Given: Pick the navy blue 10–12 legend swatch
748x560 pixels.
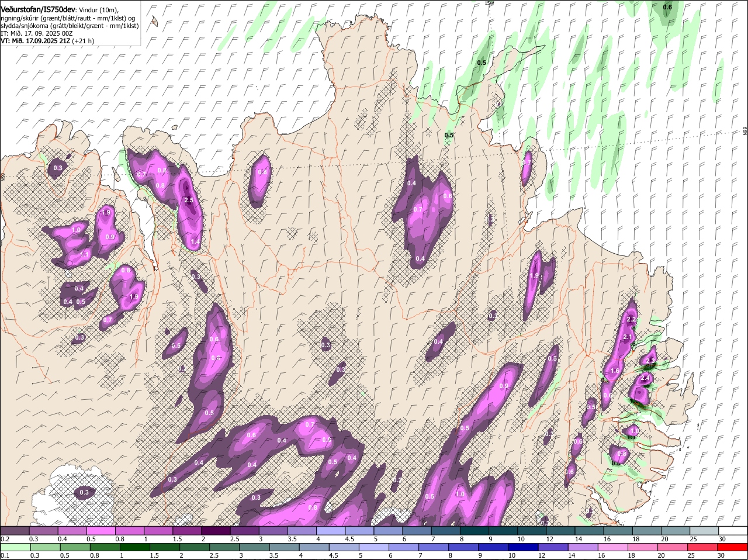Looking at the screenshot, I should point(525,548).
